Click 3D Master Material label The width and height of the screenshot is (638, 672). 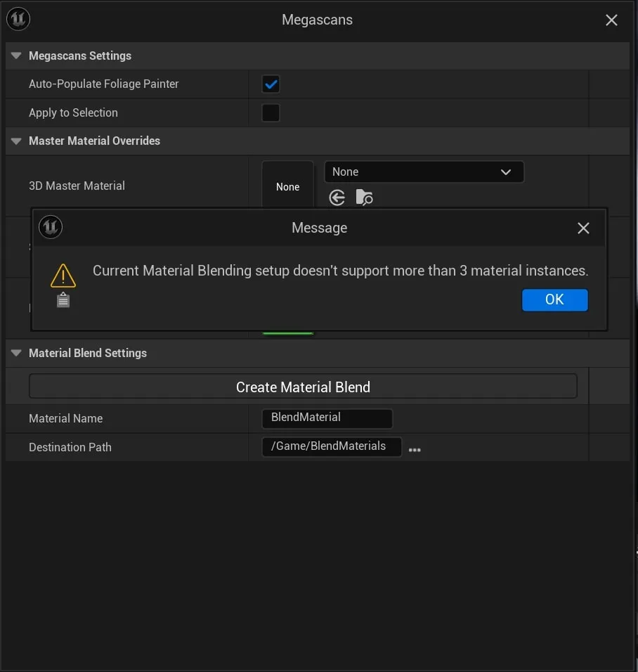pos(77,186)
